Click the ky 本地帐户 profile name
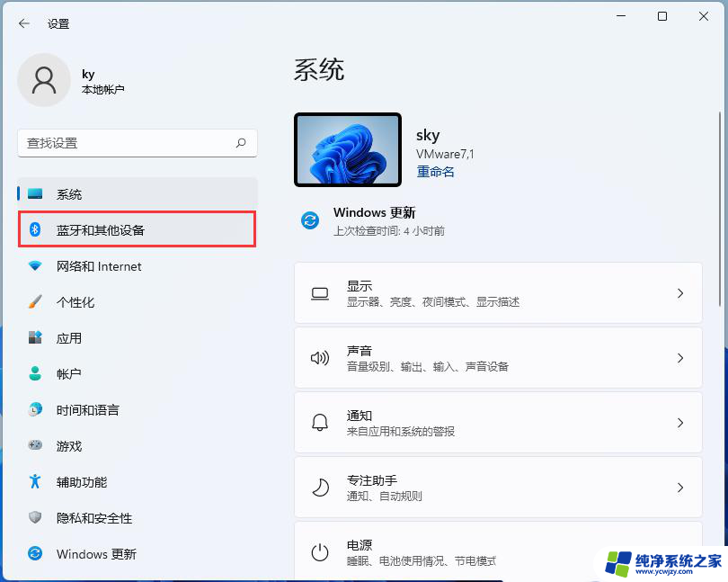 [x=102, y=81]
